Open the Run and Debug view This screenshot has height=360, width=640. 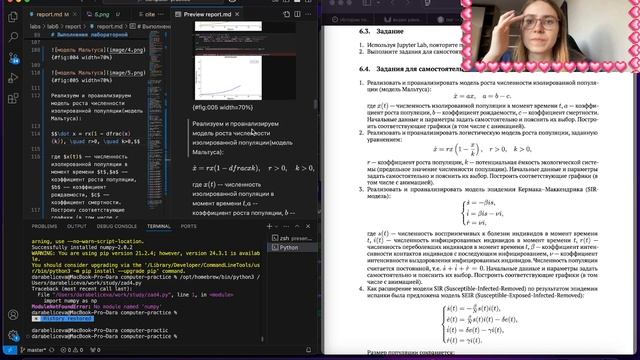pyautogui.click(x=13, y=78)
